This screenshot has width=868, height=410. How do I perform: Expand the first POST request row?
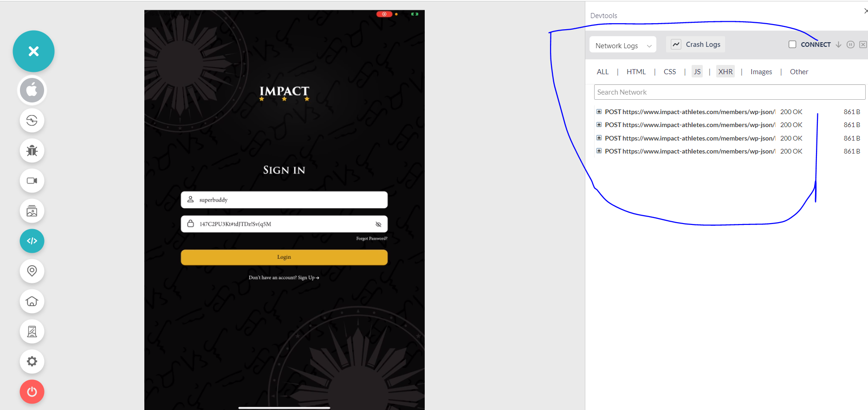pyautogui.click(x=599, y=112)
